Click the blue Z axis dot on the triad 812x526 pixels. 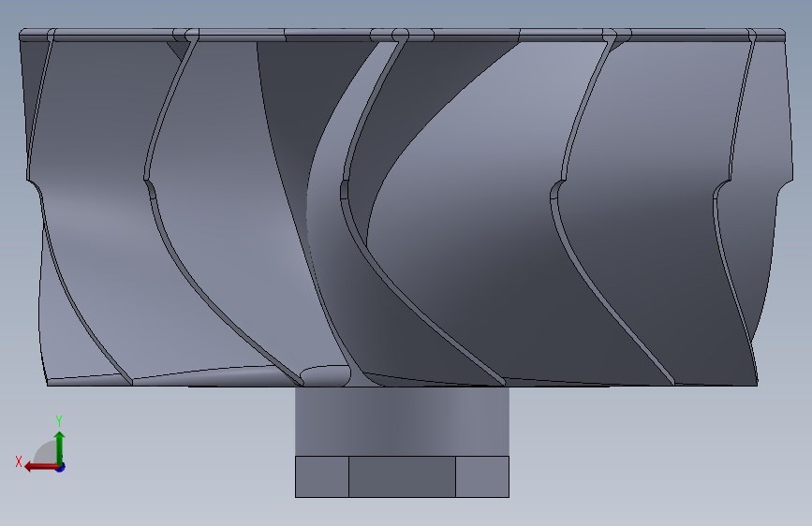pos(61,467)
